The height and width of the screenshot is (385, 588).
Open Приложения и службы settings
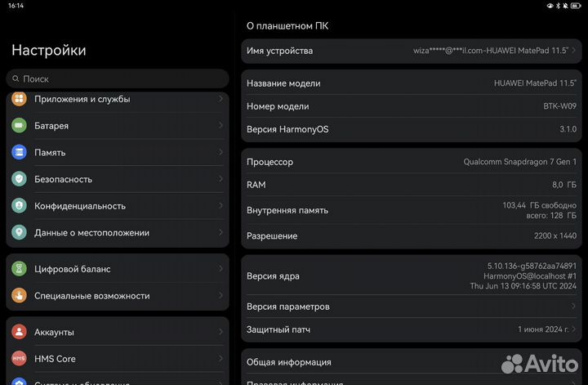tap(118, 100)
